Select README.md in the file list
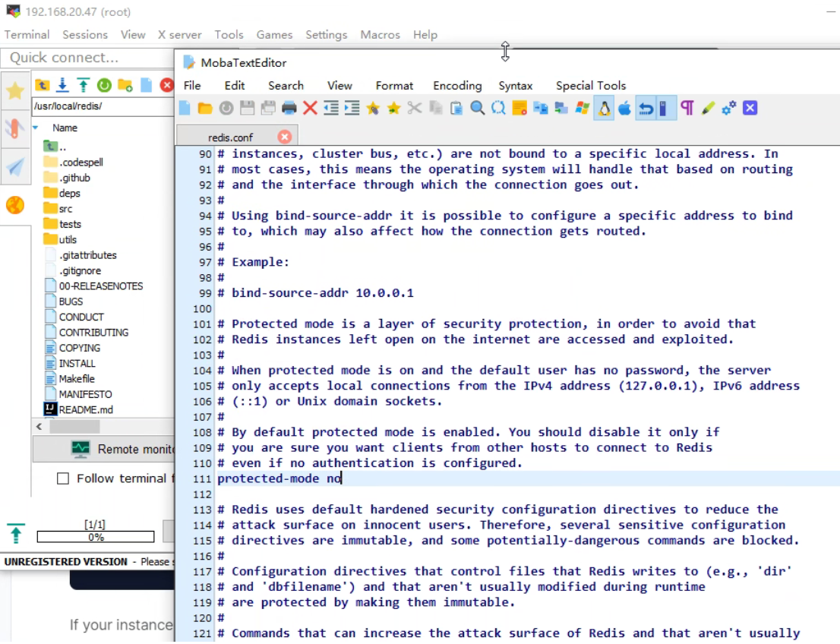 click(79, 410)
